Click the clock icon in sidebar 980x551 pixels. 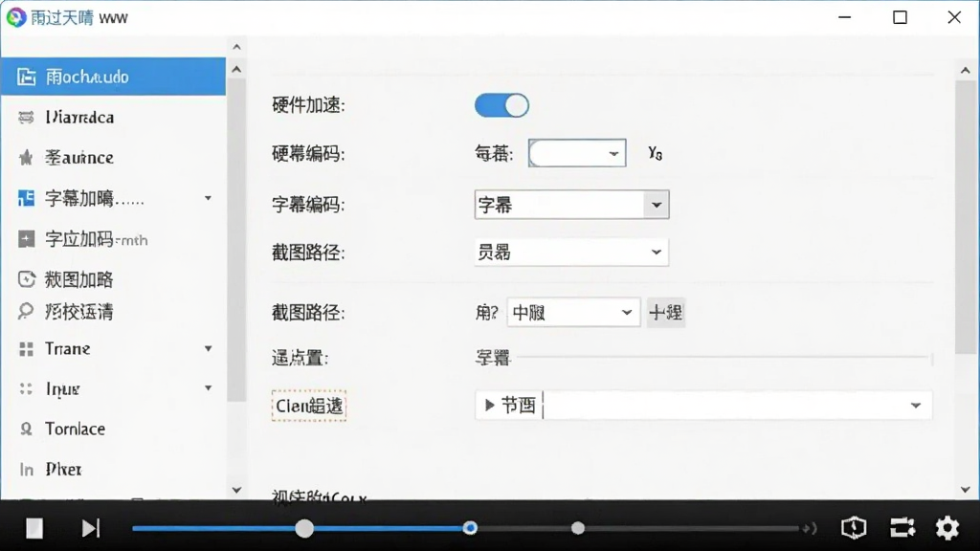(x=26, y=279)
